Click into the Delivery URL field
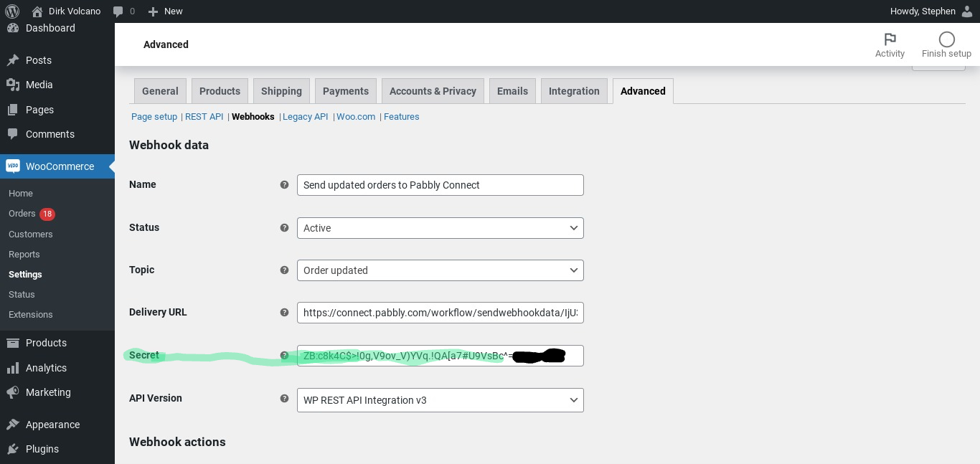 coord(440,313)
